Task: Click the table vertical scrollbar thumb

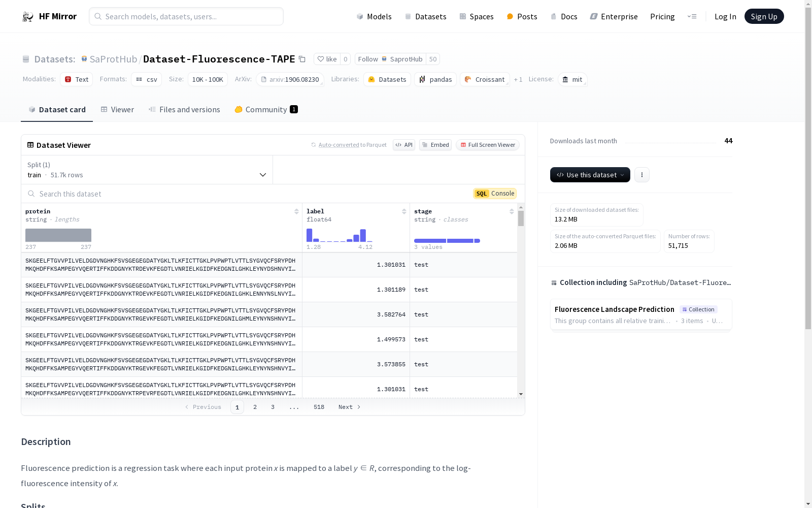Action: (521, 218)
